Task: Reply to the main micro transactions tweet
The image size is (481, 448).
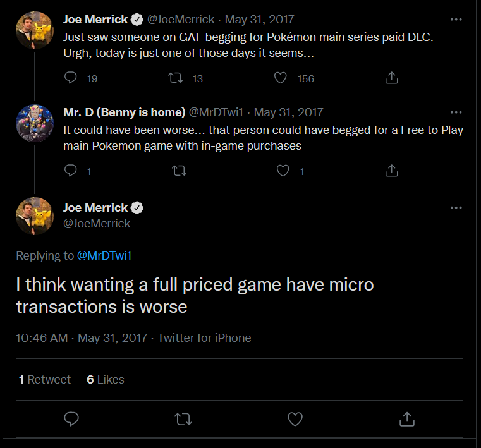Action: tap(72, 418)
